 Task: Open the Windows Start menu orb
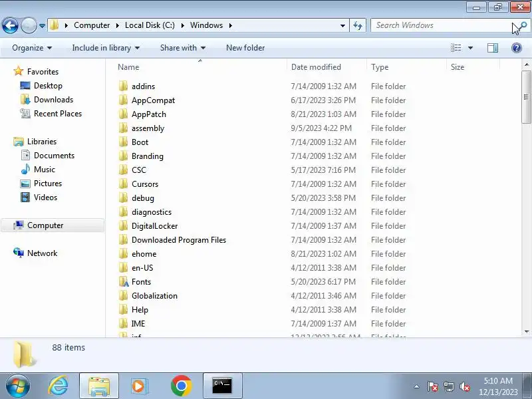(x=18, y=386)
